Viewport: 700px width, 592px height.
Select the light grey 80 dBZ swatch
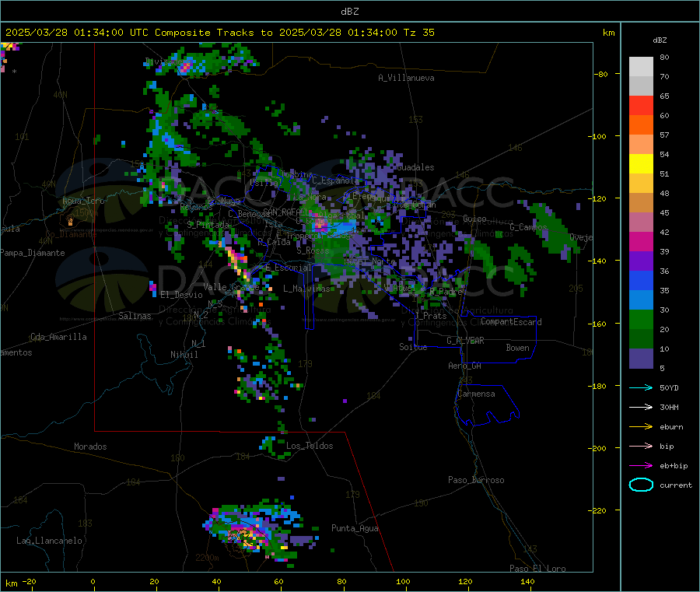(x=641, y=67)
